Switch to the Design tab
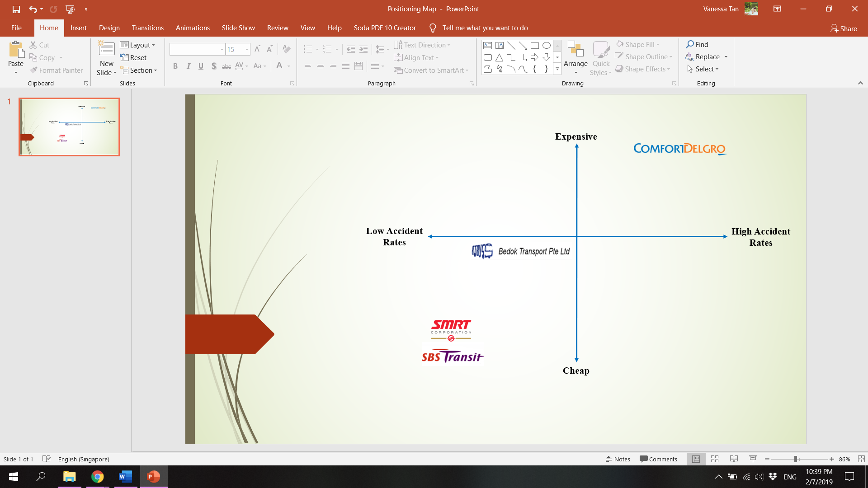Image resolution: width=868 pixels, height=488 pixels. [109, 28]
